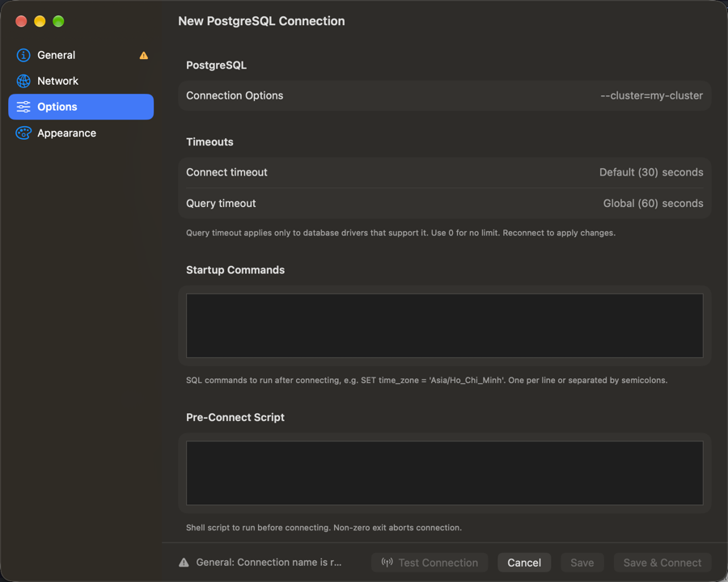Image resolution: width=728 pixels, height=582 pixels.
Task: Click the warning triangle beside General
Action: [x=144, y=55]
